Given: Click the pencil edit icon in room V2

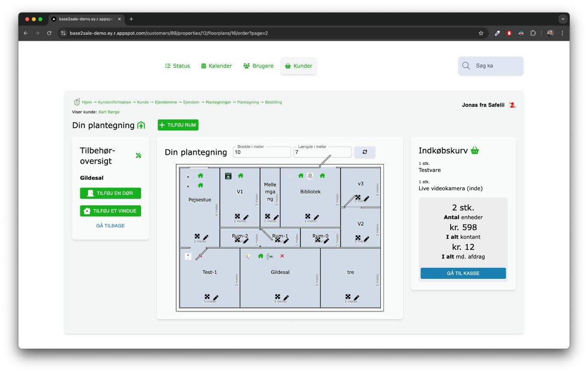Looking at the screenshot, I should pyautogui.click(x=367, y=238).
